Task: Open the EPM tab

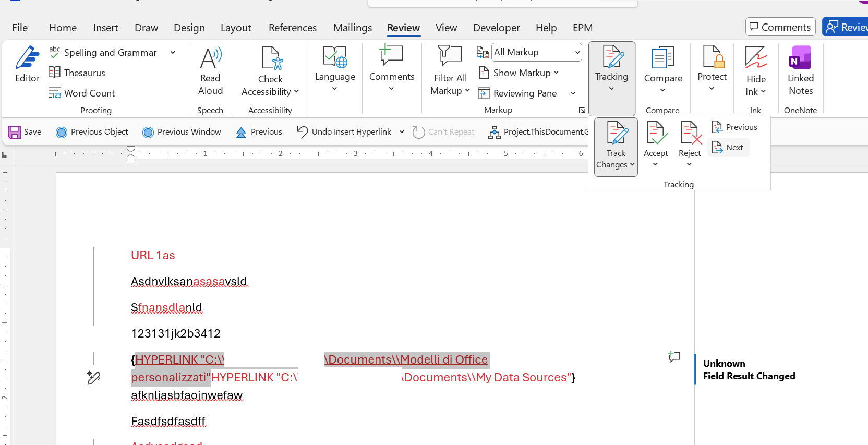Action: click(x=583, y=28)
